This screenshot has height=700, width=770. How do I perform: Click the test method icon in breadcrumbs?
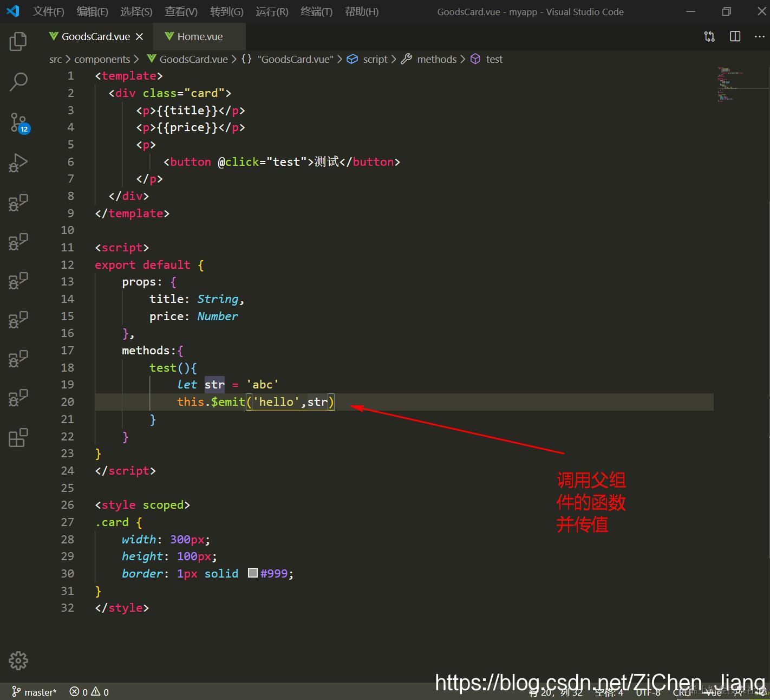pos(475,59)
